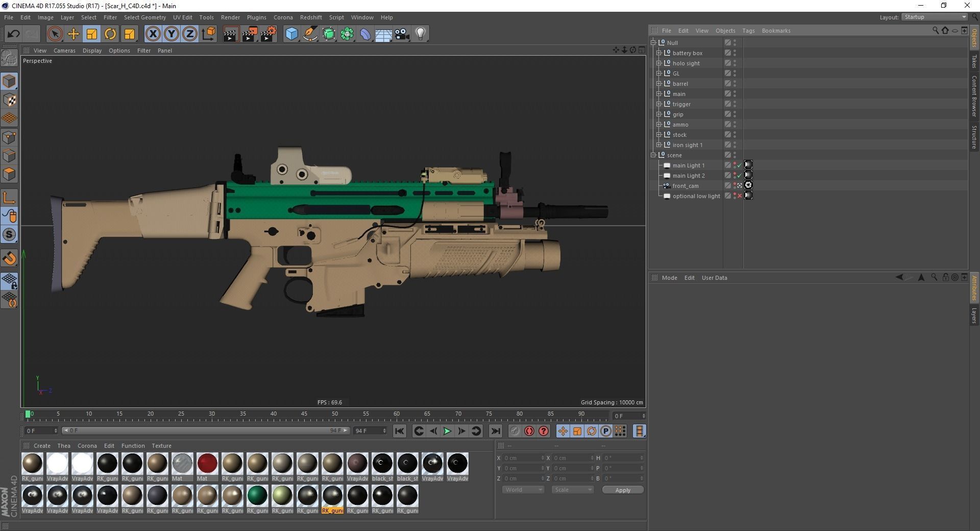Switch to the Takes side tab
Image resolution: width=980 pixels, height=531 pixels.
[974, 61]
